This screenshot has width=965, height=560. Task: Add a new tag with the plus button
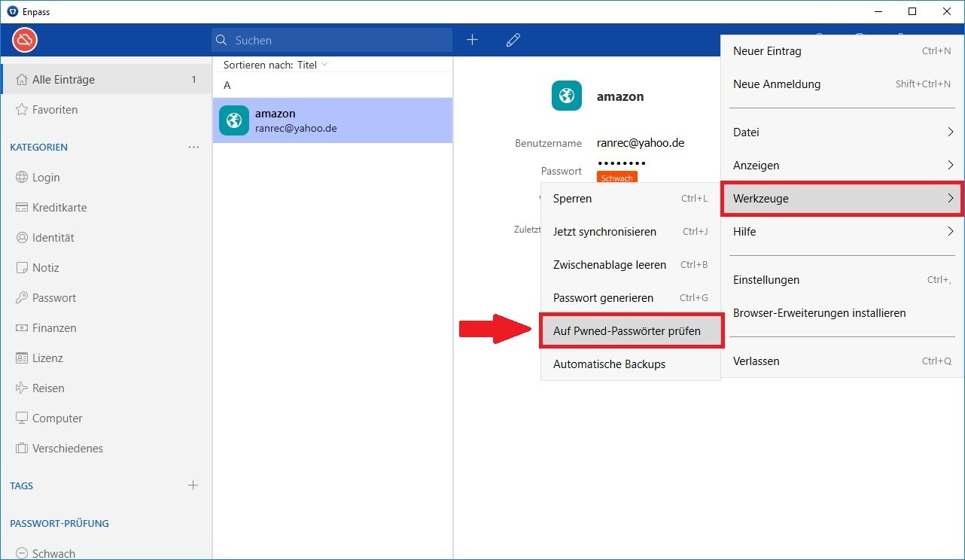[193, 485]
